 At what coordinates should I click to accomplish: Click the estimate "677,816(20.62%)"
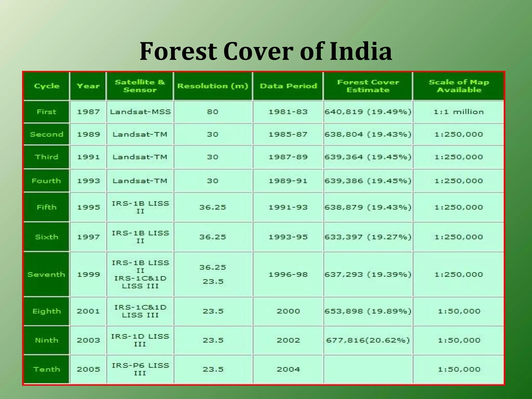[x=368, y=340]
